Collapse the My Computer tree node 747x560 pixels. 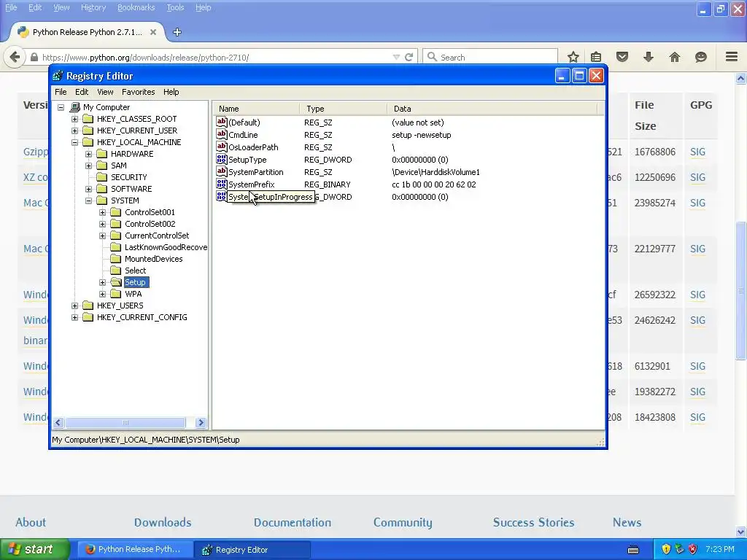(x=61, y=108)
